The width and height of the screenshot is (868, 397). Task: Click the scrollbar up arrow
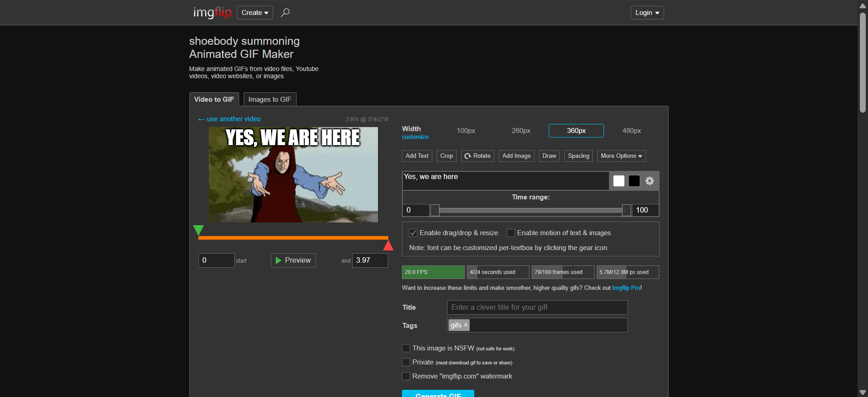click(863, 5)
